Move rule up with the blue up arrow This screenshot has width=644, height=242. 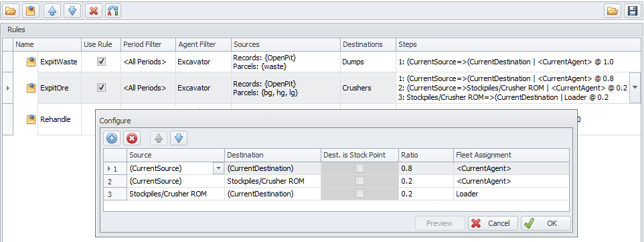click(53, 11)
